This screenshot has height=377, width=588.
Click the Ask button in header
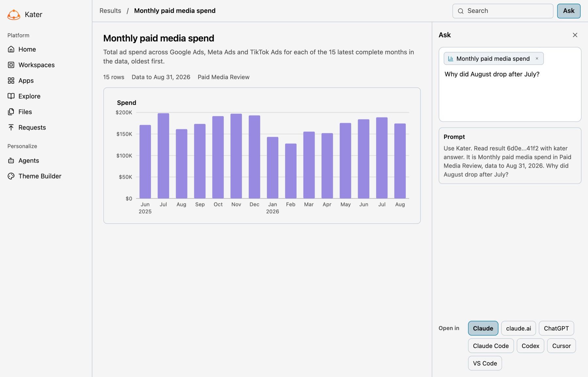click(x=568, y=11)
